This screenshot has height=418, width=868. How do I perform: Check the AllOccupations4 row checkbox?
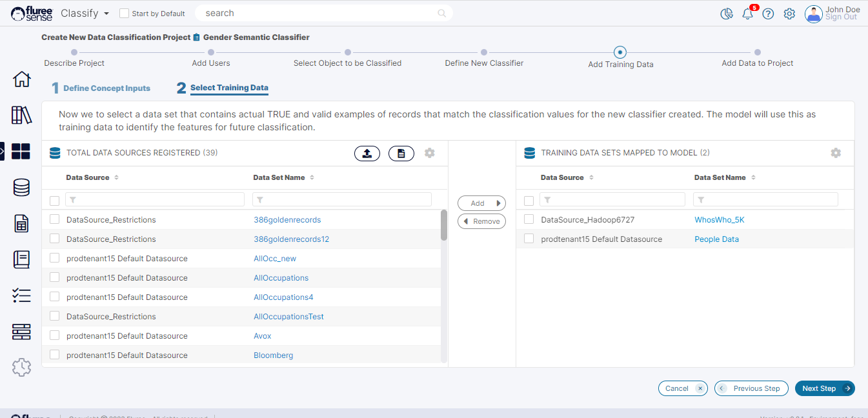click(55, 297)
